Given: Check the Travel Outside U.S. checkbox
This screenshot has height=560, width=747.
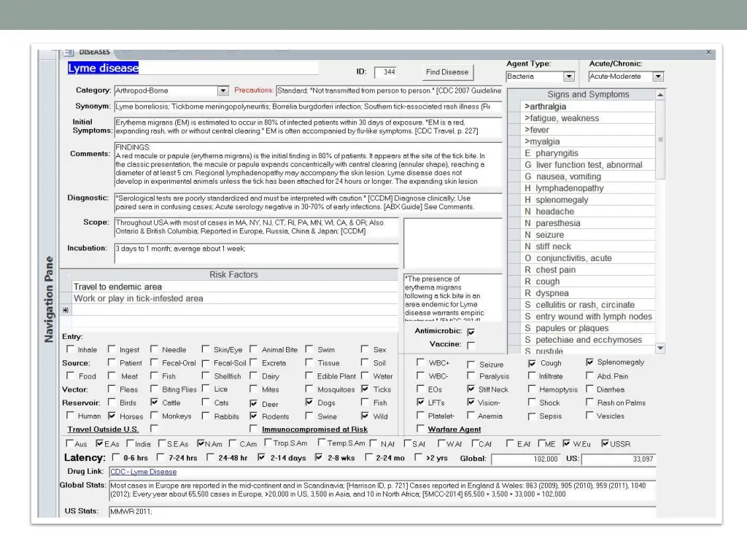Looking at the screenshot, I should [154, 429].
